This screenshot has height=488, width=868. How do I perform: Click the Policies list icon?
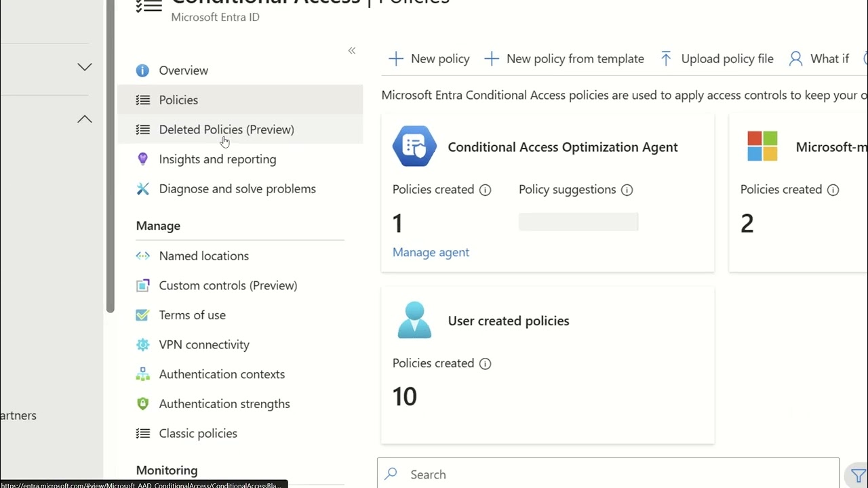coord(142,100)
